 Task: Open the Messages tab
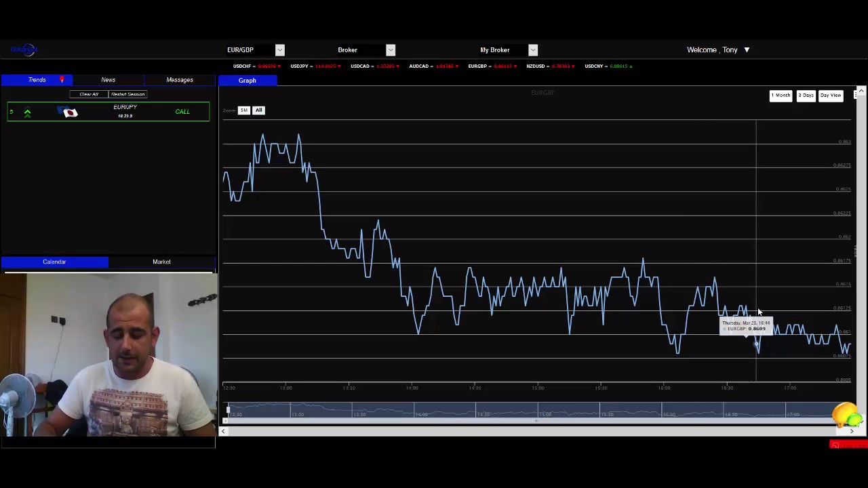(x=180, y=80)
